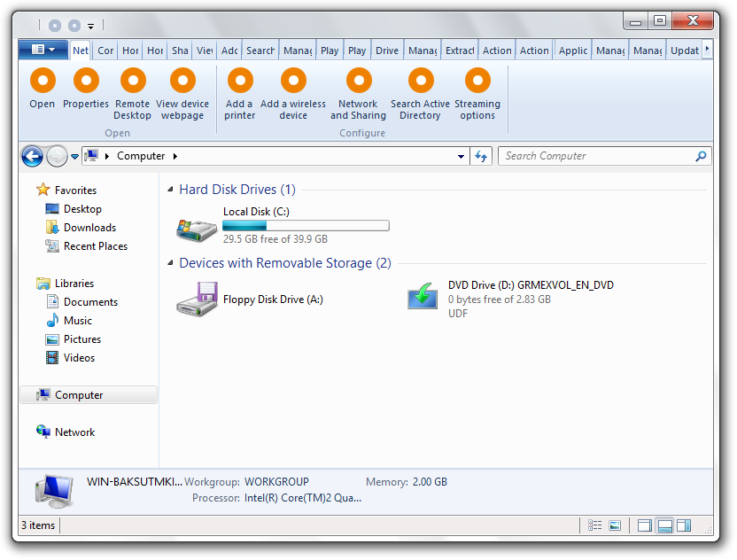Click the address bar computer icon

[x=92, y=156]
